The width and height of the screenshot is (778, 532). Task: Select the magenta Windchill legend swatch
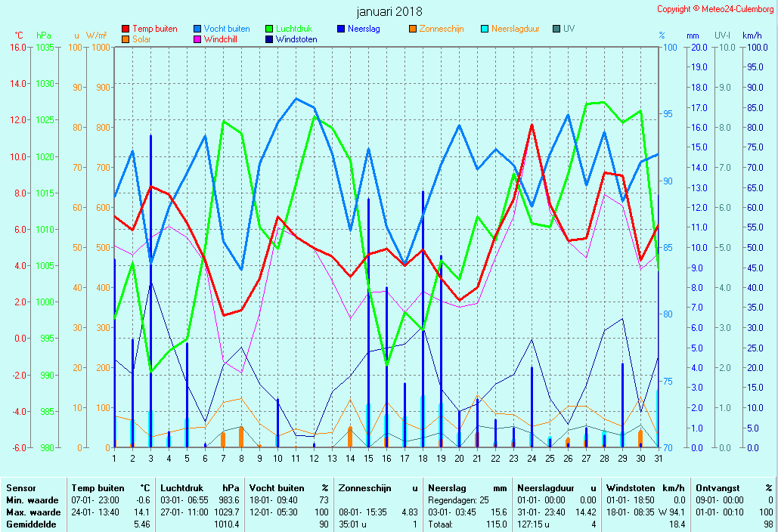point(197,39)
